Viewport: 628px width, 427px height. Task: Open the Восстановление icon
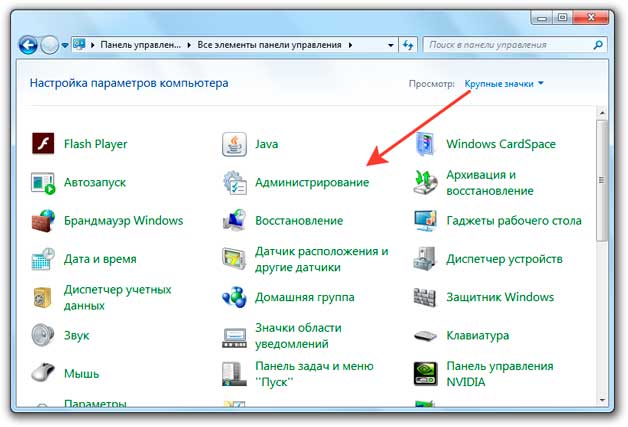click(x=234, y=220)
